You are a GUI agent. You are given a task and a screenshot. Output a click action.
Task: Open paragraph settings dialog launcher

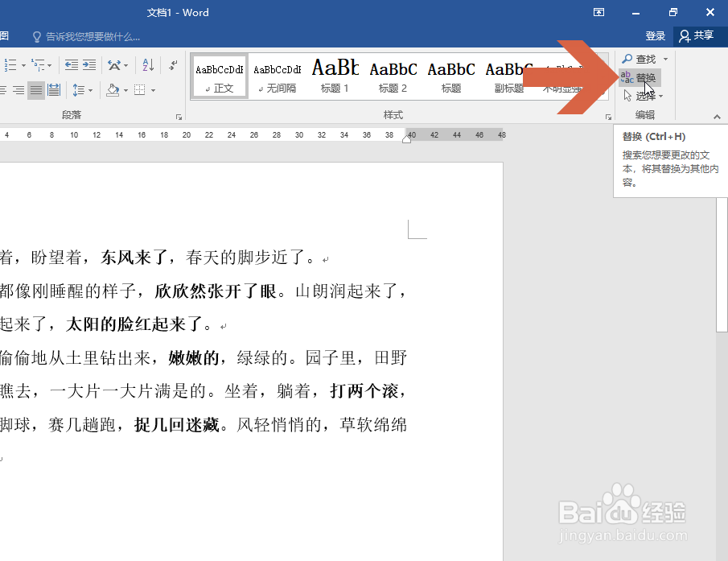coord(179,118)
